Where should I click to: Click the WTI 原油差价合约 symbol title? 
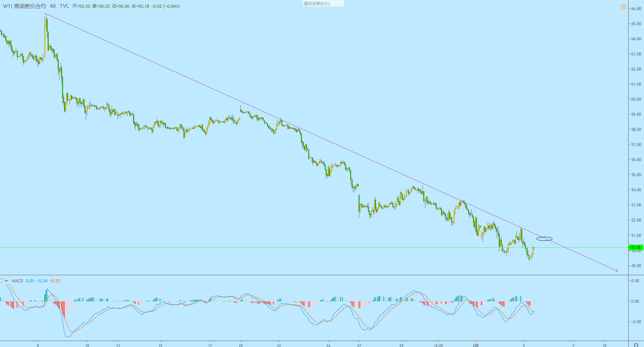(24, 6)
